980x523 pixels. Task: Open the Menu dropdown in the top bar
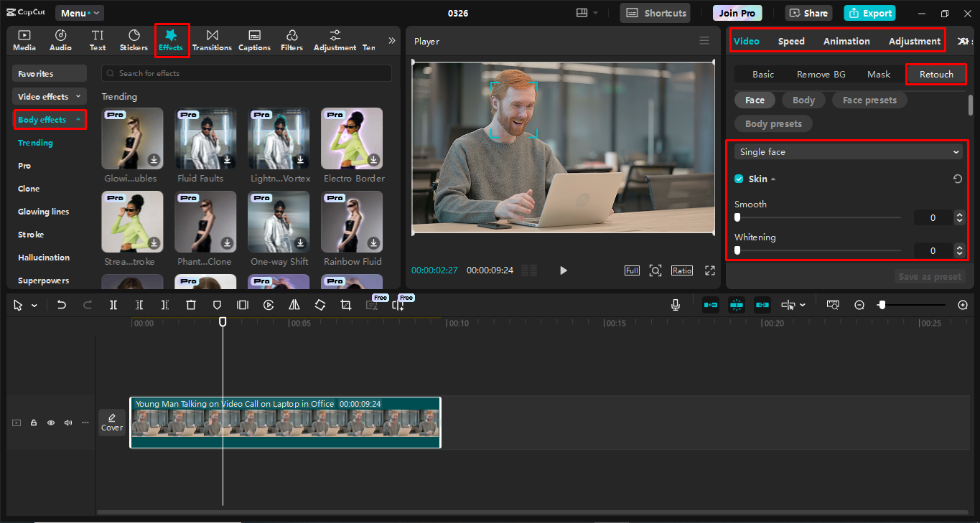point(79,12)
